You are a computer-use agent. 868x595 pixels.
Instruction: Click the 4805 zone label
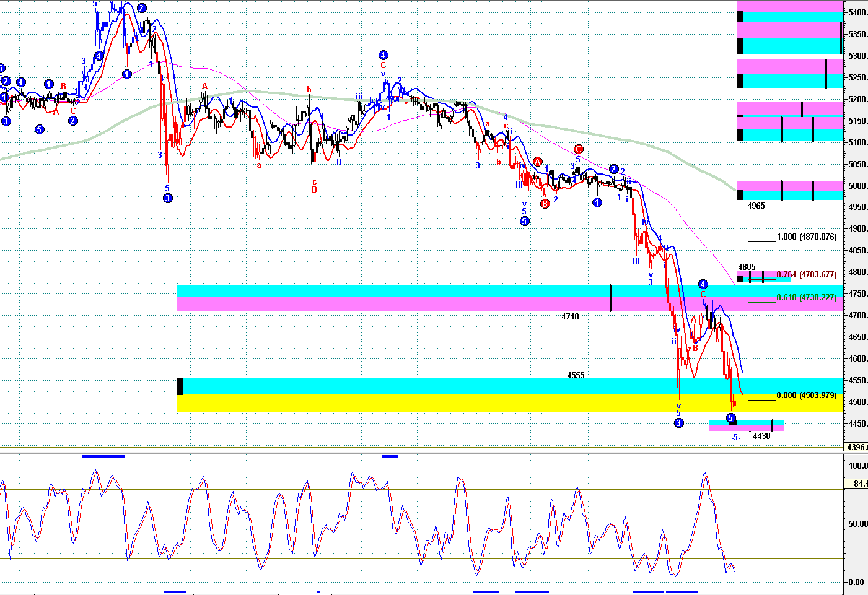click(747, 267)
